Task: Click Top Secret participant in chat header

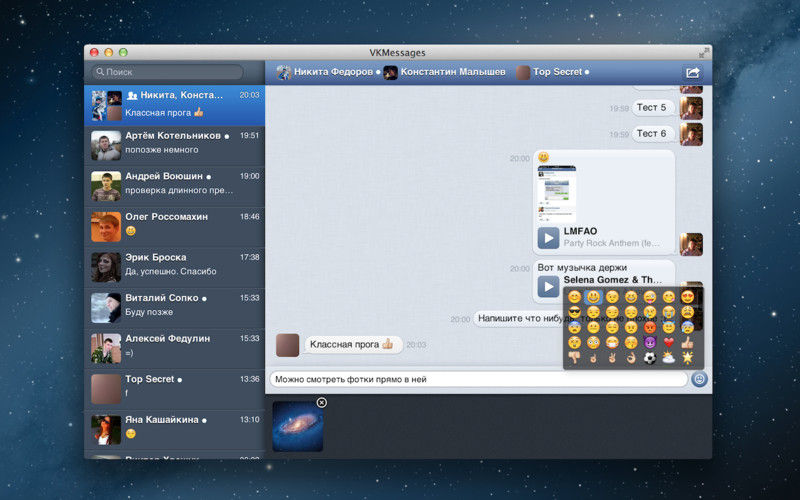Action: click(x=552, y=72)
